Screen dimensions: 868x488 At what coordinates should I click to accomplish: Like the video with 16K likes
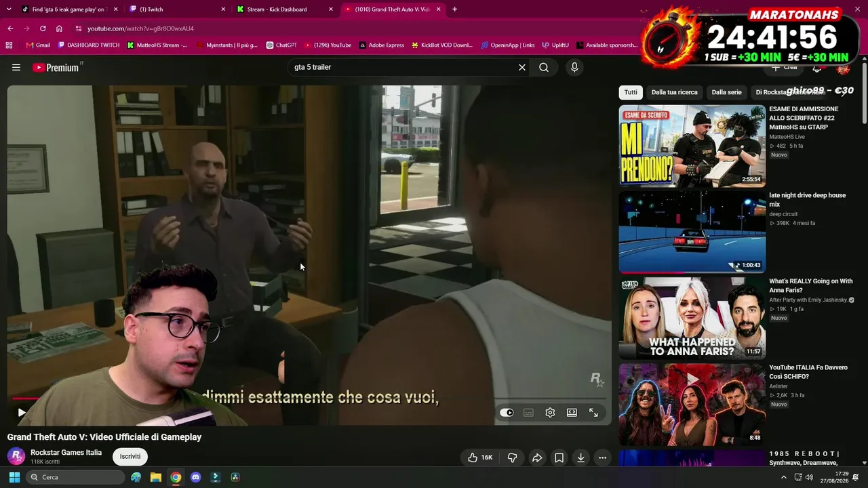(480, 457)
